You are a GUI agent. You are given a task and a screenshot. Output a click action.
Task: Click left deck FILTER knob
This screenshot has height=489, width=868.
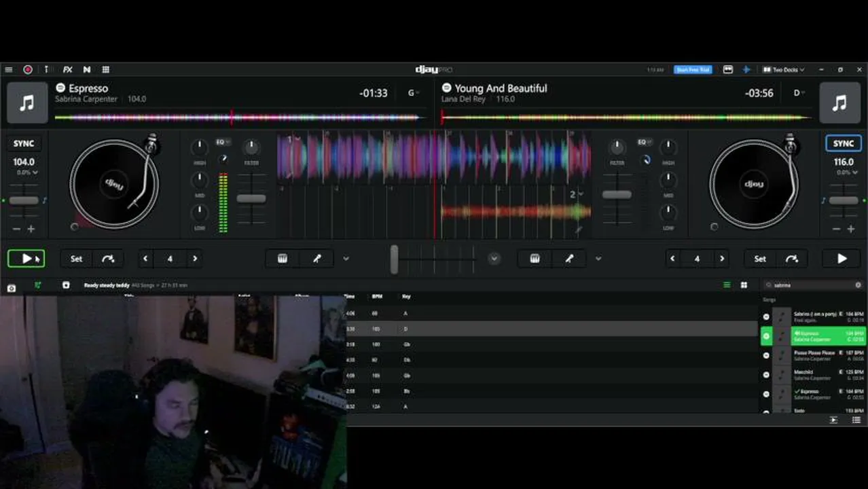(x=251, y=147)
